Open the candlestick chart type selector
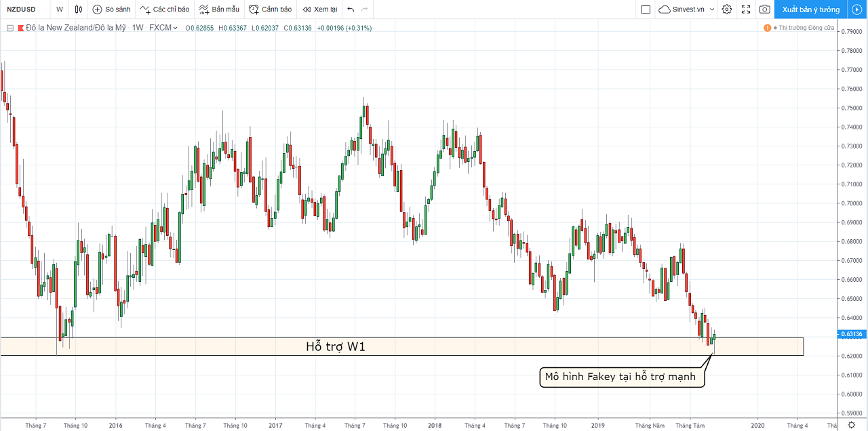Image resolution: width=868 pixels, height=431 pixels. pyautogui.click(x=79, y=9)
